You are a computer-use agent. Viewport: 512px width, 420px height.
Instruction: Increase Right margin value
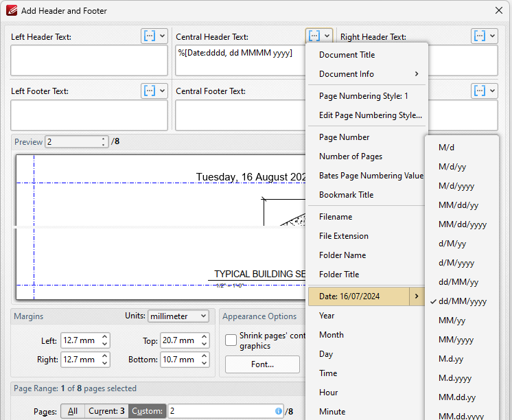(104, 355)
